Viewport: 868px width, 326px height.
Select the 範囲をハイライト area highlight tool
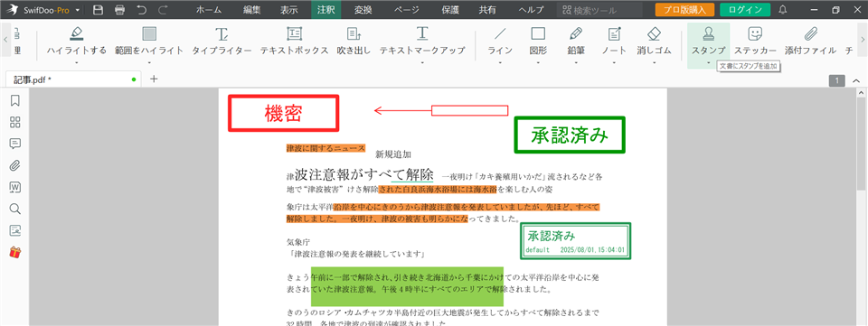(x=149, y=42)
